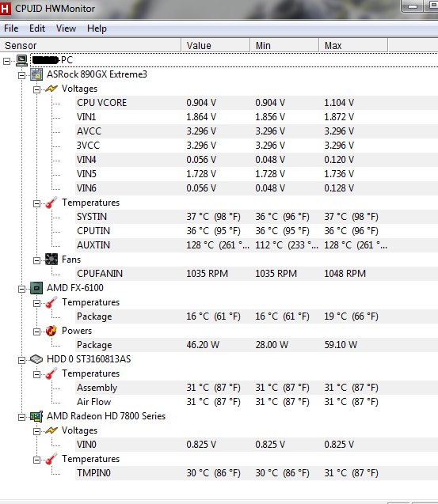Select the CPUTIN temperature row
Screen dimensions: 438x504
(257, 231)
